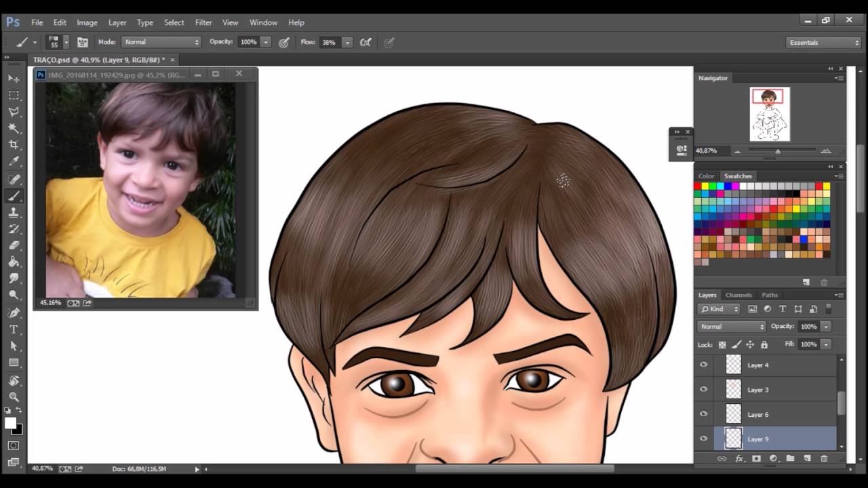Select the Rectangular Marquee tool
This screenshot has height=488, width=868.
point(14,96)
